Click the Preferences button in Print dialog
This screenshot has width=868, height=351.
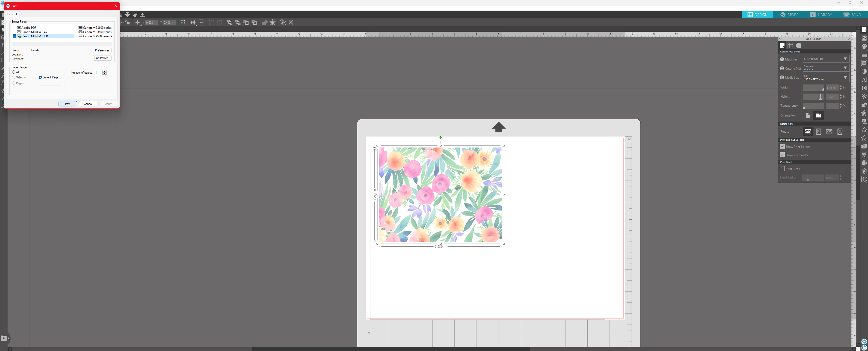point(102,50)
